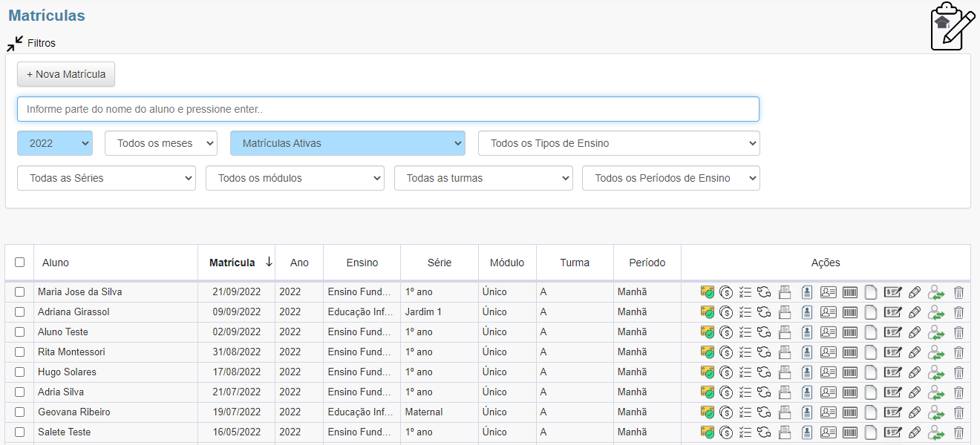
Task: Click the checklist icon for Hugo Solares
Action: point(745,372)
